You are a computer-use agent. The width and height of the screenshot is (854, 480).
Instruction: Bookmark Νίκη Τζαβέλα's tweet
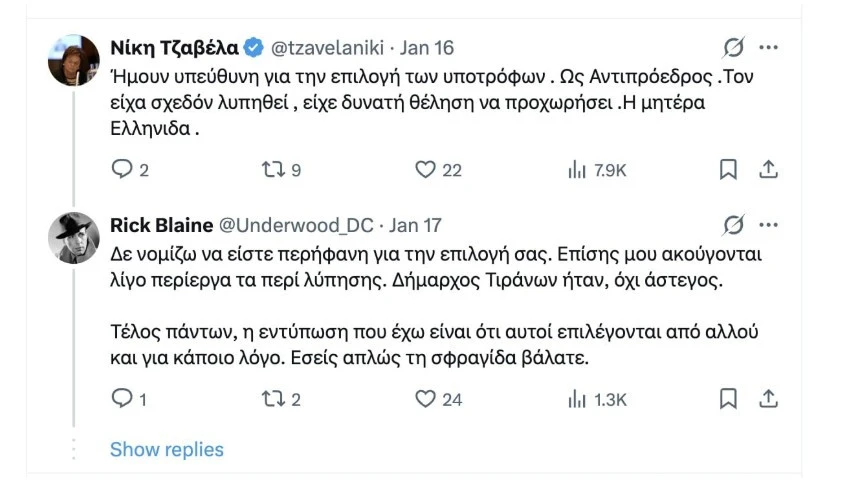(x=728, y=170)
